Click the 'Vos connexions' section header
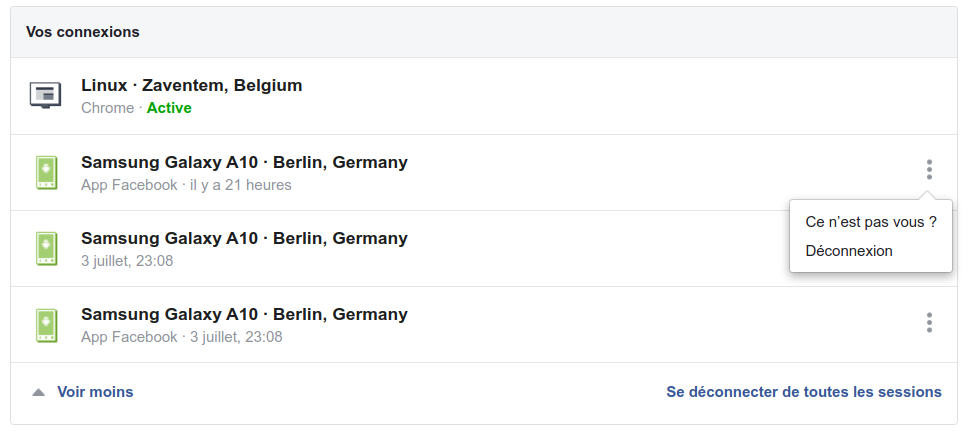The width and height of the screenshot is (968, 431). 83,32
